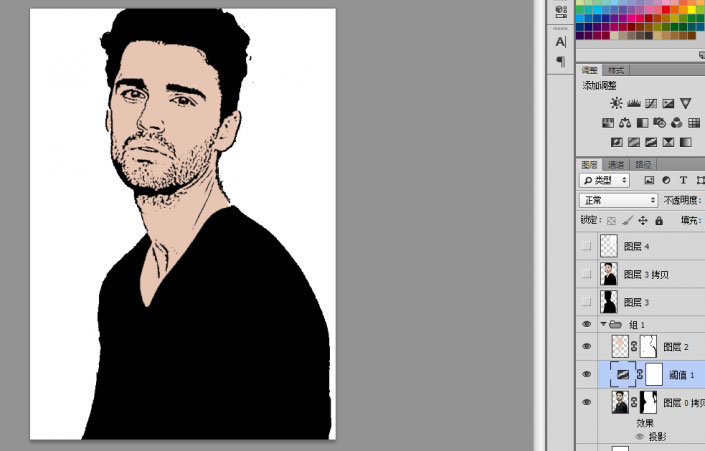705x451 pixels.
Task: Switch to the 样式 tab
Action: coord(616,70)
